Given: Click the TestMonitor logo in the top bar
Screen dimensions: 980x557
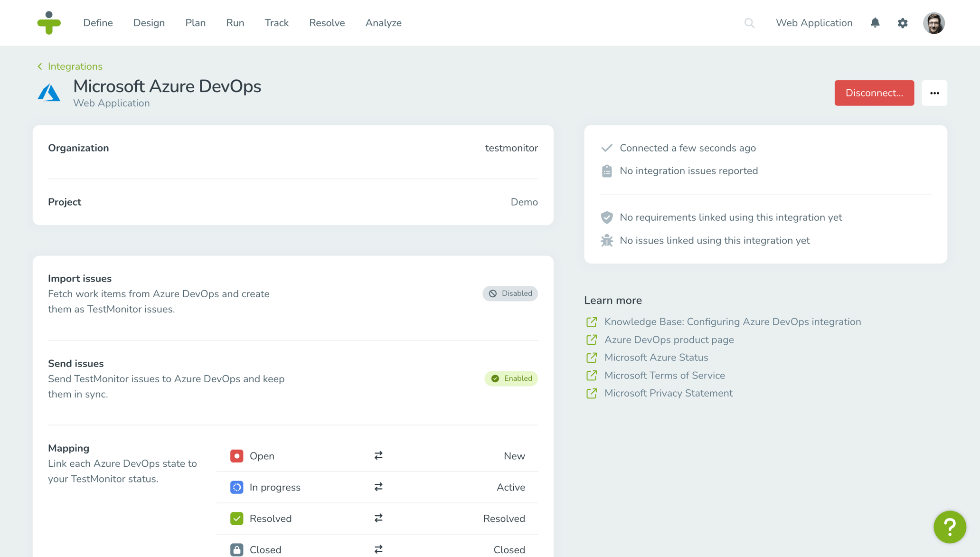Looking at the screenshot, I should [x=49, y=22].
